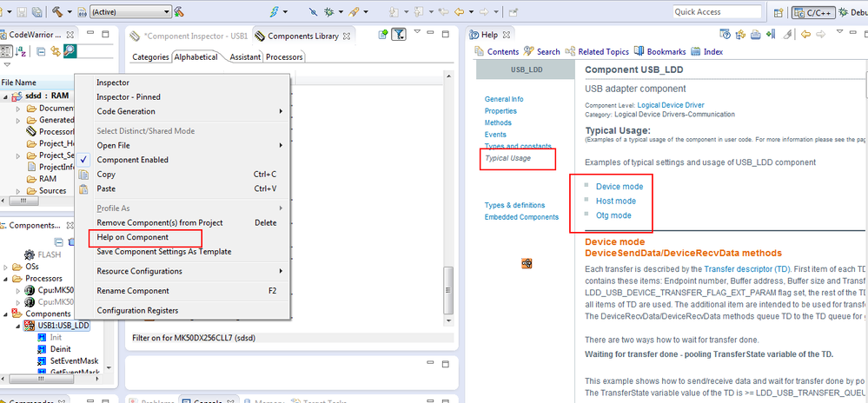
Task: Toggle the CodeWarrior projects tree view mode icon
Action: click(6, 51)
